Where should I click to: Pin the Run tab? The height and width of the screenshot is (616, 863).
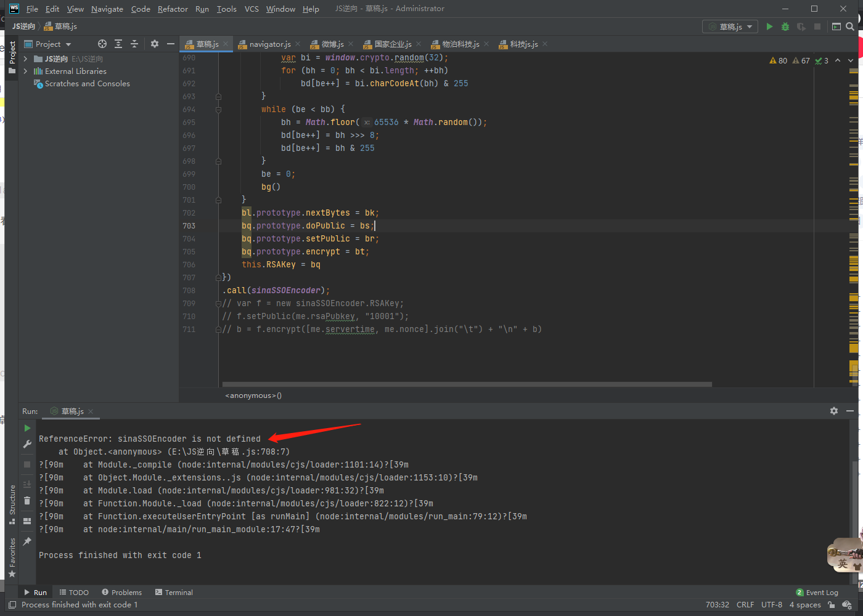[27, 541]
